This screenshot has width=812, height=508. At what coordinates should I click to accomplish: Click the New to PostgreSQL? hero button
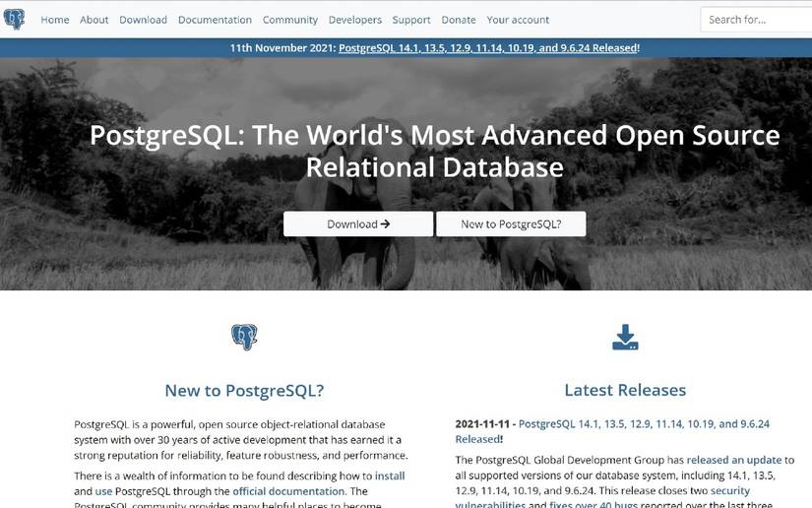[x=511, y=223]
